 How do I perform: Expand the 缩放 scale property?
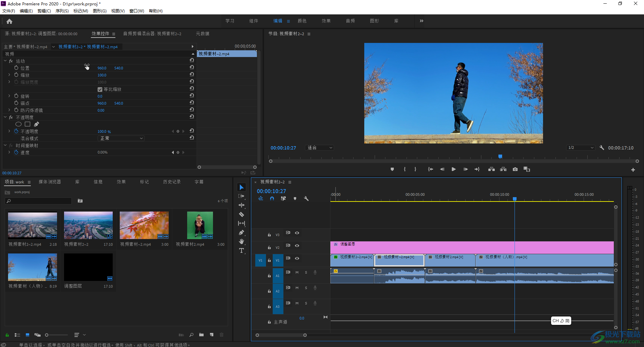pos(9,75)
